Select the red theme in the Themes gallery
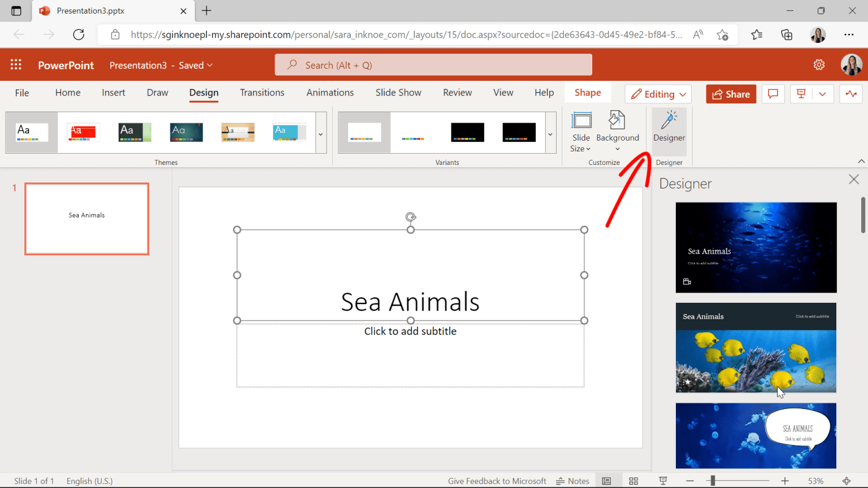 click(82, 132)
